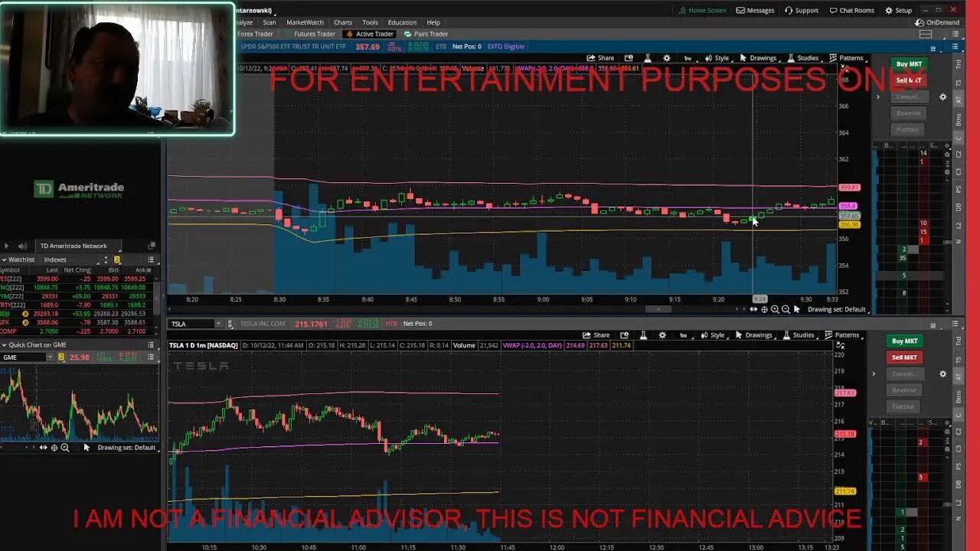The height and width of the screenshot is (551, 980).
Task: Open Active Trader settings gear for SPY panel
Action: click(942, 97)
